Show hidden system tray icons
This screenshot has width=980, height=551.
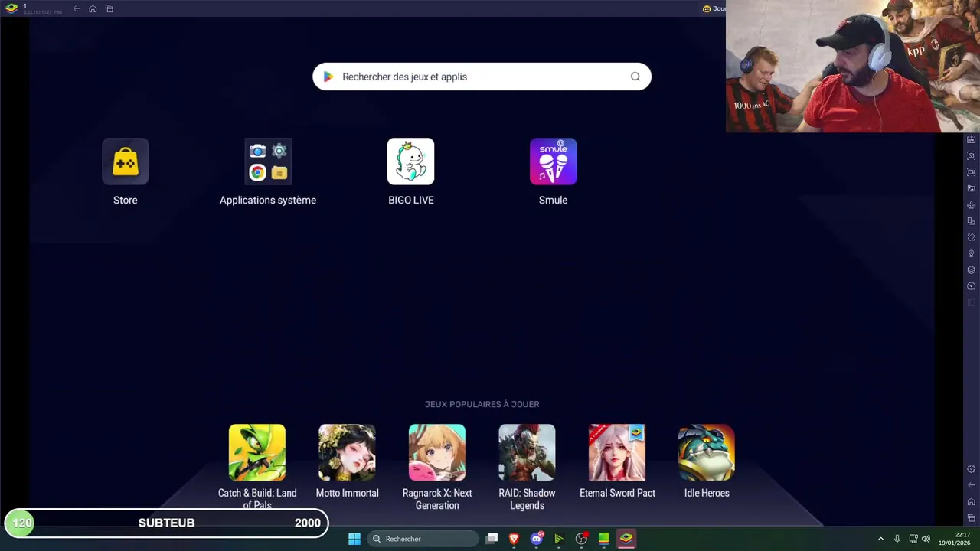[880, 539]
